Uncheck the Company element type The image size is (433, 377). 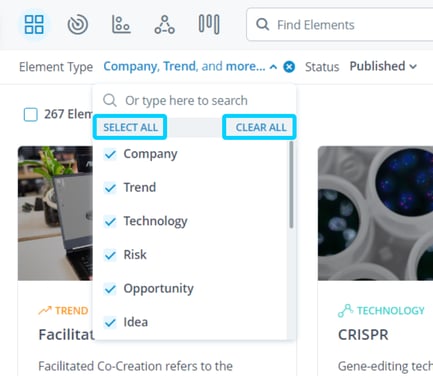pos(110,154)
